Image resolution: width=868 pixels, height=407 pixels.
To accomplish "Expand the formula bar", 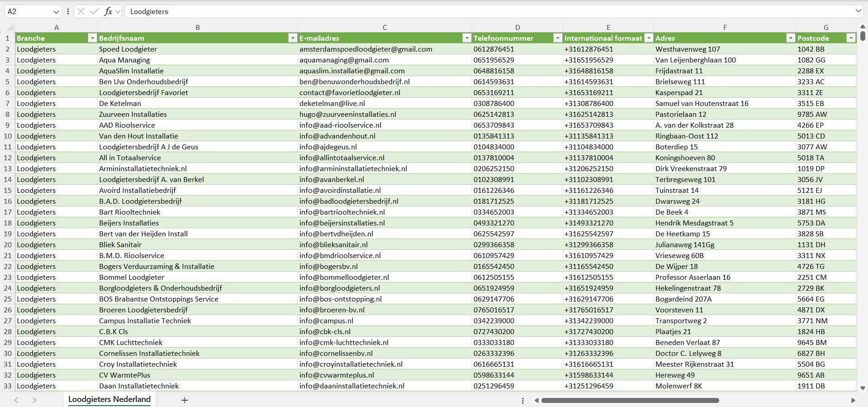I will click(858, 11).
